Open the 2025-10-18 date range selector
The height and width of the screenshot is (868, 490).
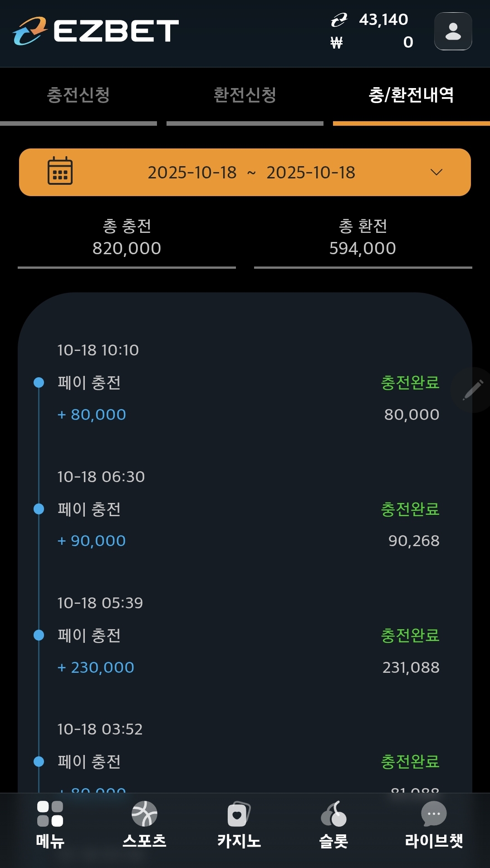point(251,173)
